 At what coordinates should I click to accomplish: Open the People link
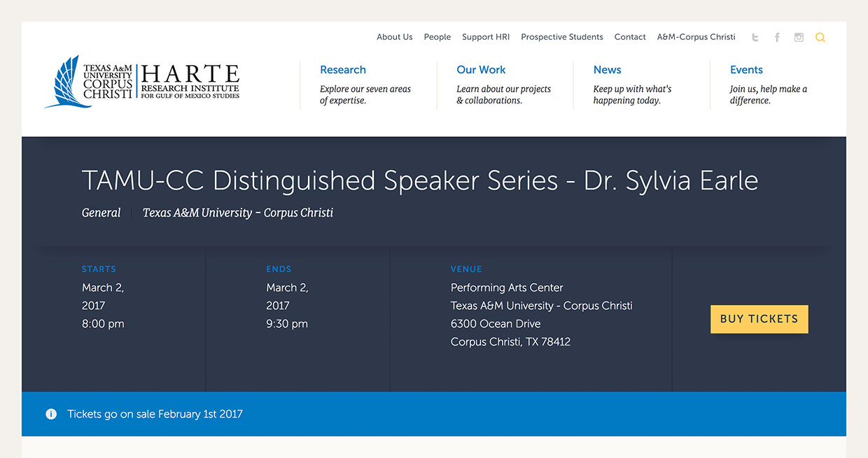(x=437, y=37)
